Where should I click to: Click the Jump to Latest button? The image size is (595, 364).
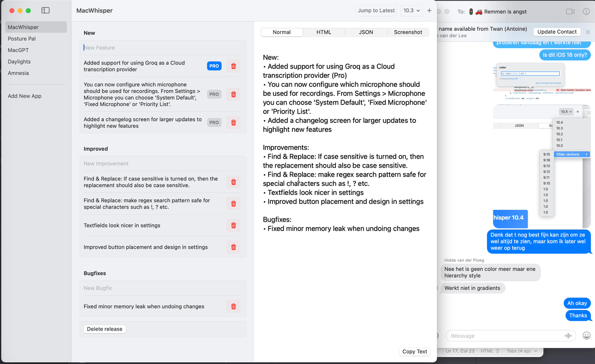click(x=376, y=10)
